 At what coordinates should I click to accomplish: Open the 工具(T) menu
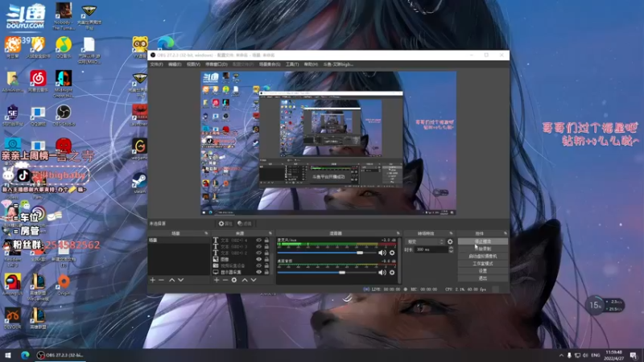(292, 64)
